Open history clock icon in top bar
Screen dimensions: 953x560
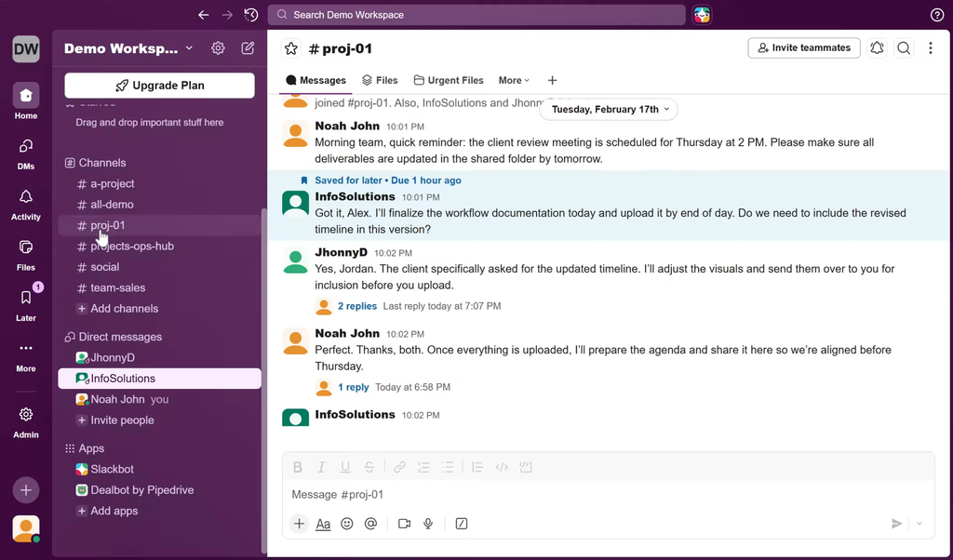(251, 15)
